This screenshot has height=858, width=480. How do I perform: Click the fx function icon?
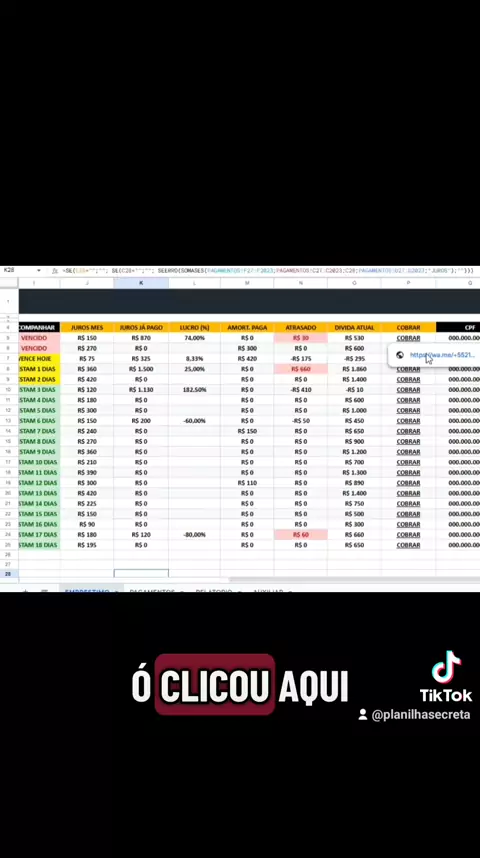tap(54, 271)
